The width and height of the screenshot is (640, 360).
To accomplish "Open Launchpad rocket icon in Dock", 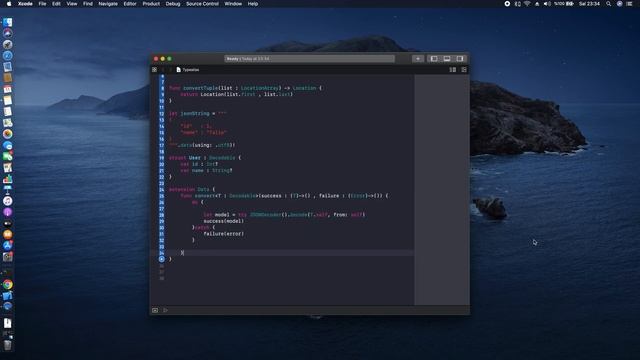I will click(8, 44).
